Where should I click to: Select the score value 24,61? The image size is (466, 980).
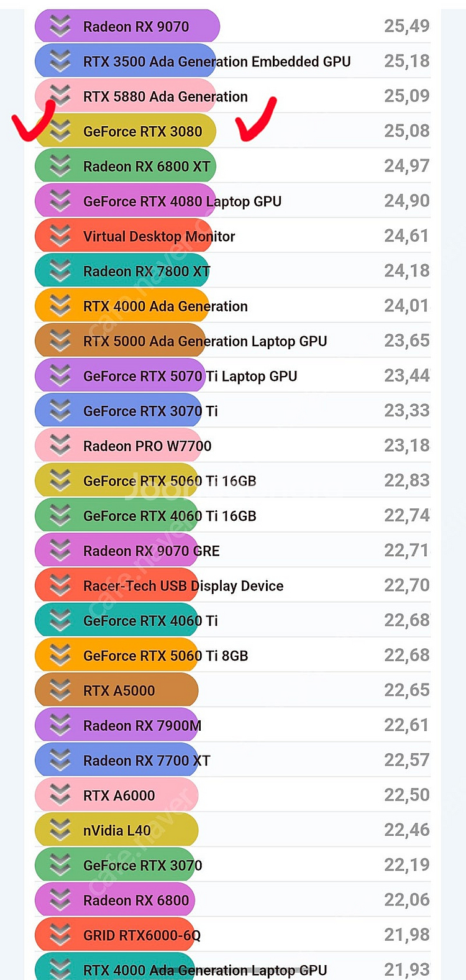click(407, 236)
